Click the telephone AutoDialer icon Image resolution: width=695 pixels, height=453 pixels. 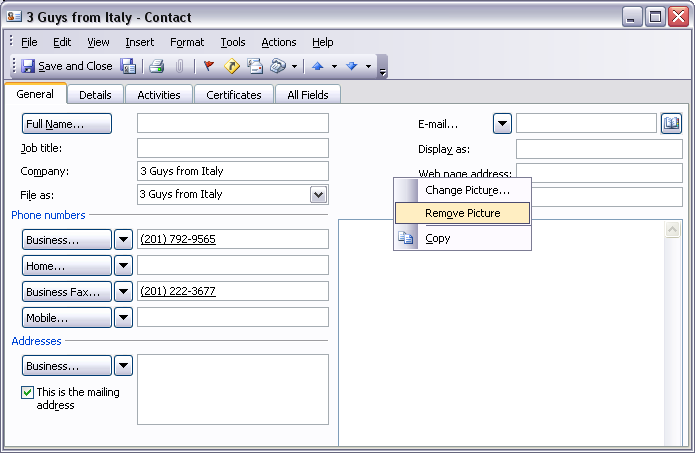278,66
